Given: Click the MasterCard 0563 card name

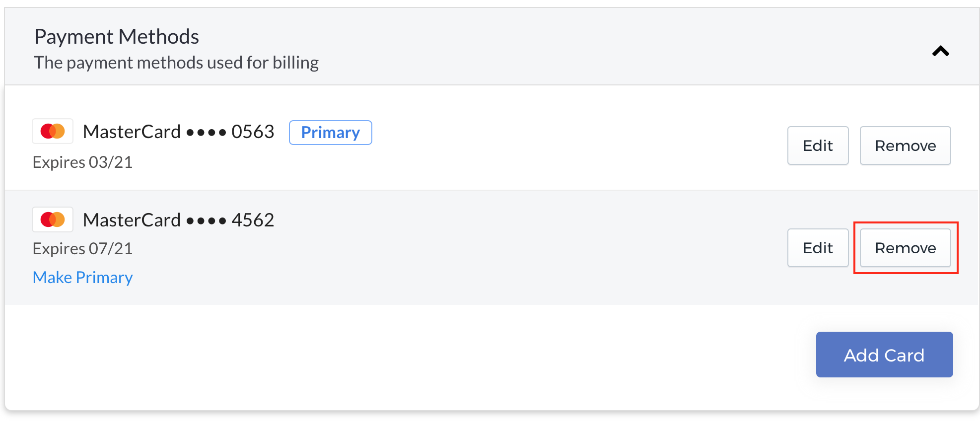Looking at the screenshot, I should tap(179, 132).
